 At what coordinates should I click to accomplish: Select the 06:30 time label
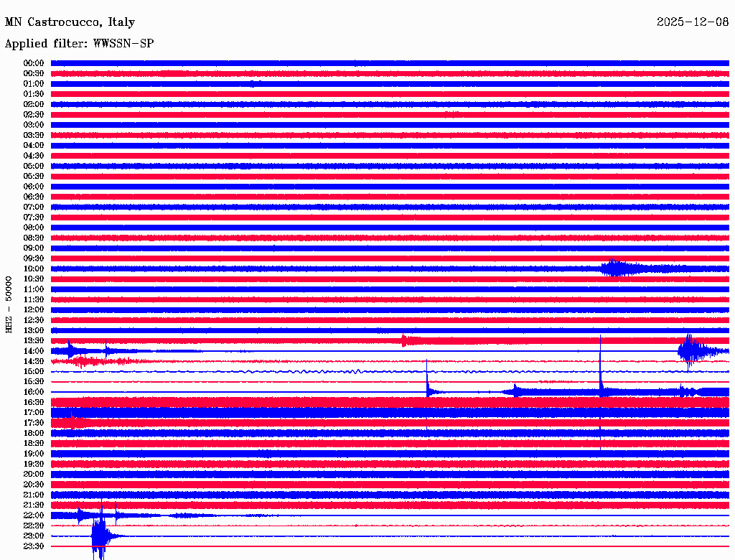tap(34, 197)
